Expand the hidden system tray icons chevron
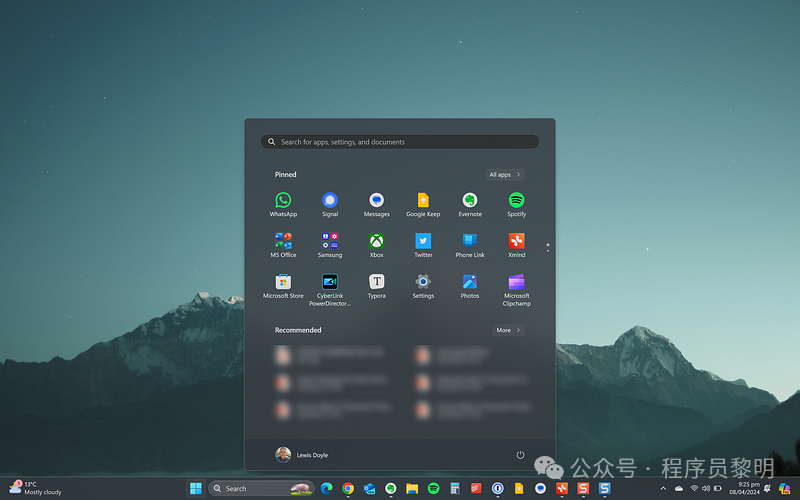Viewport: 800px width, 500px height. click(x=663, y=488)
